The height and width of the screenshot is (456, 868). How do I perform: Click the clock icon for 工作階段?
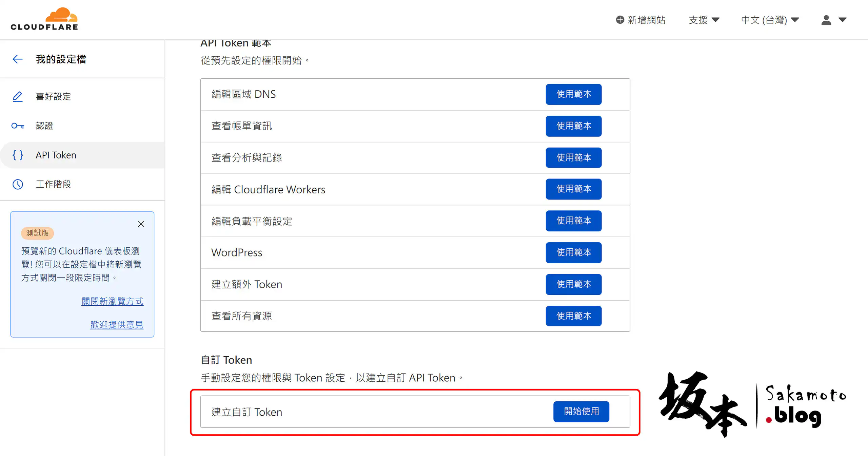click(18, 184)
